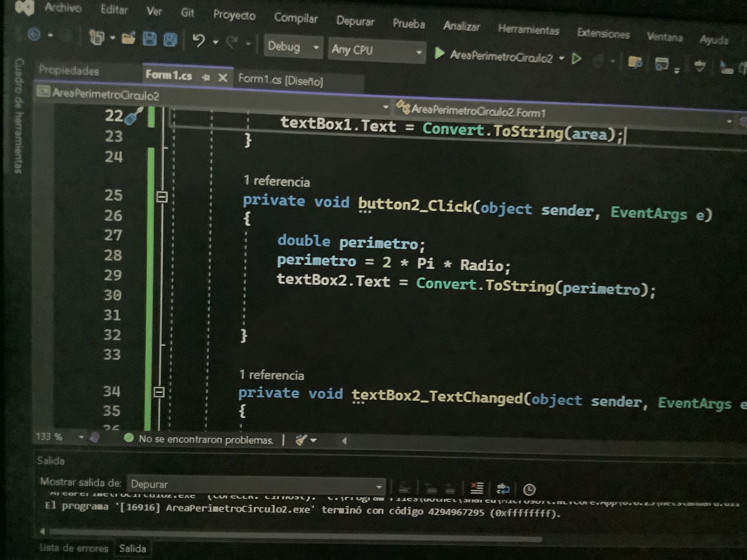Image resolution: width=747 pixels, height=560 pixels.
Task: Click the 1 referencia link above button2_Click
Action: point(277,182)
